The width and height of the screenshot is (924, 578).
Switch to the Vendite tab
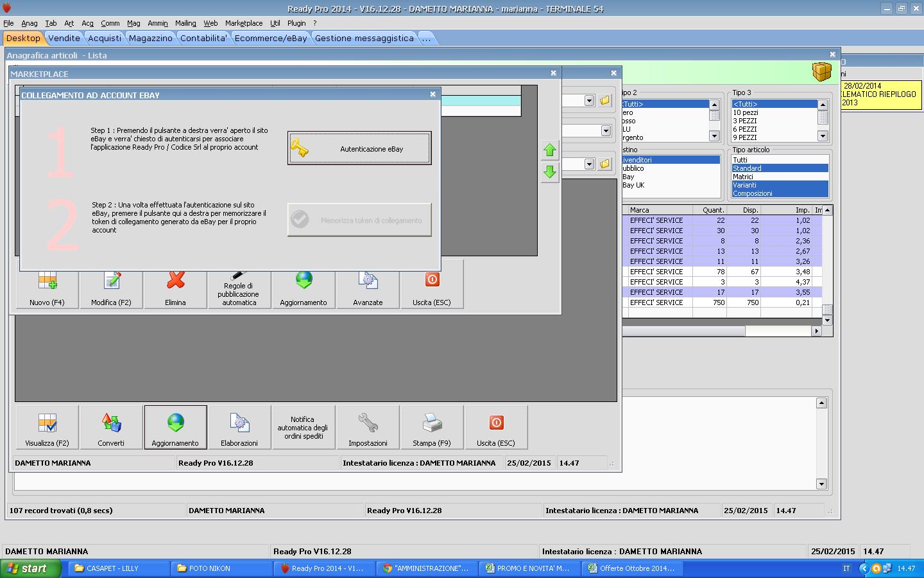[x=64, y=38]
